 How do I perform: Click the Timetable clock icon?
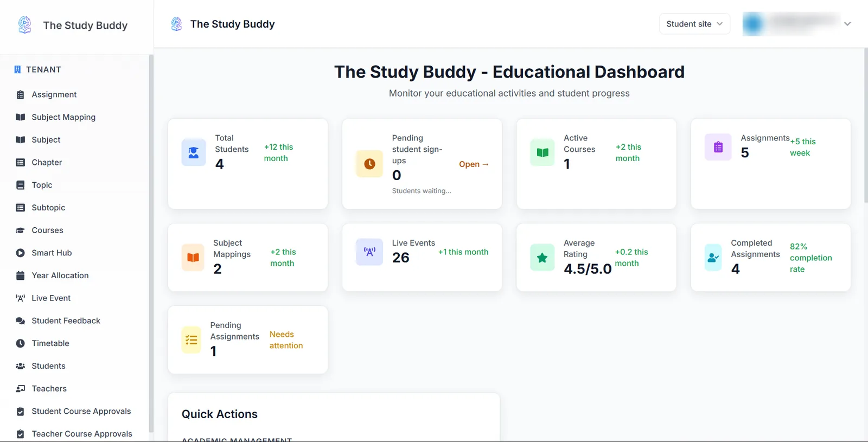[x=20, y=344]
